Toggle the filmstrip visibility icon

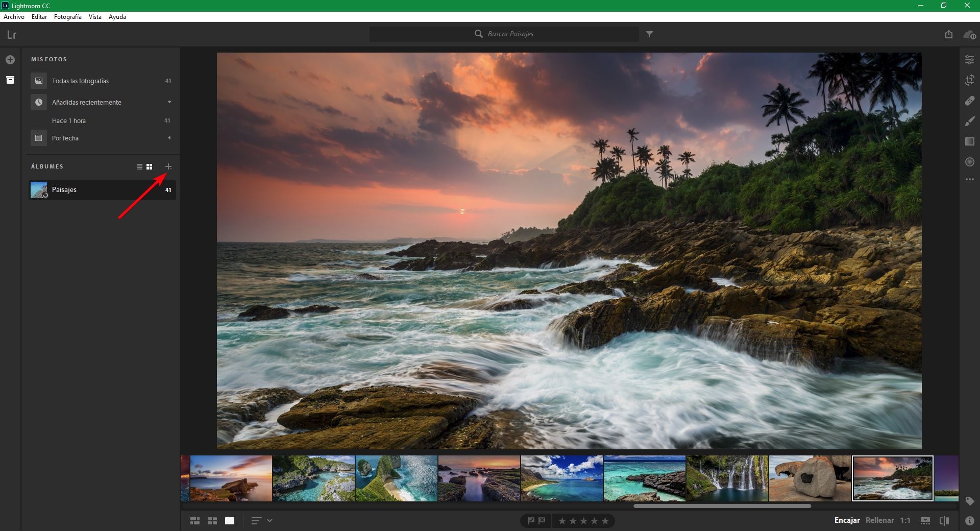(925, 521)
